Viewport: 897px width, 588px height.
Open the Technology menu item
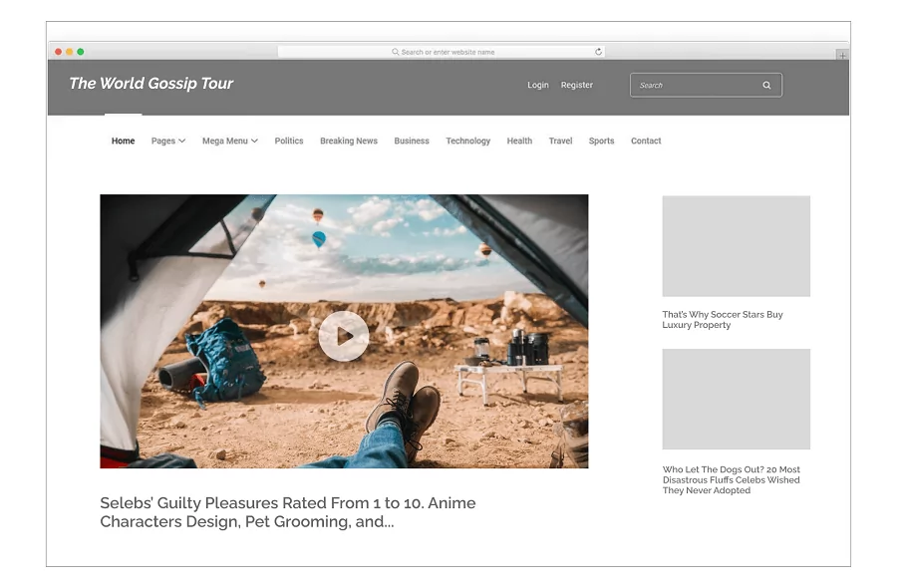pyautogui.click(x=467, y=142)
